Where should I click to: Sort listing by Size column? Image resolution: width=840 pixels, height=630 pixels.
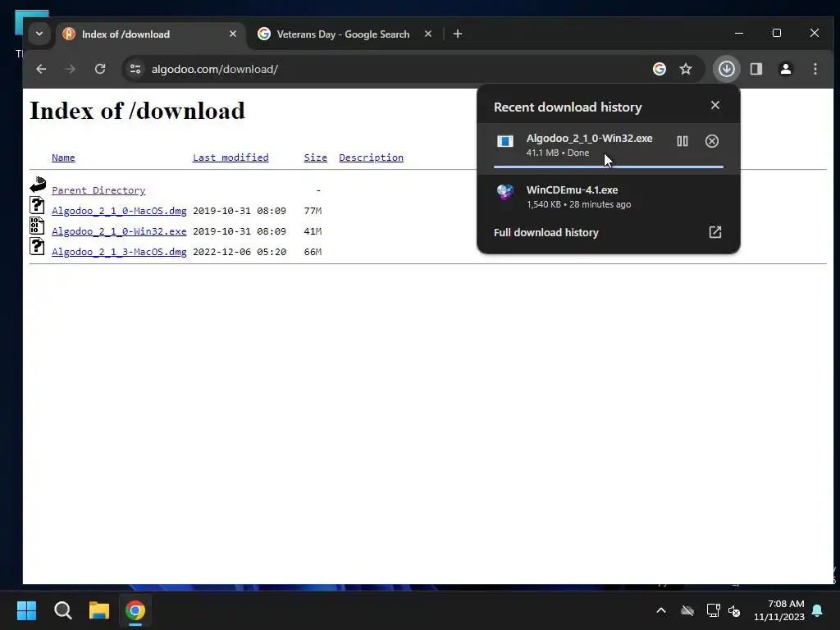(316, 157)
